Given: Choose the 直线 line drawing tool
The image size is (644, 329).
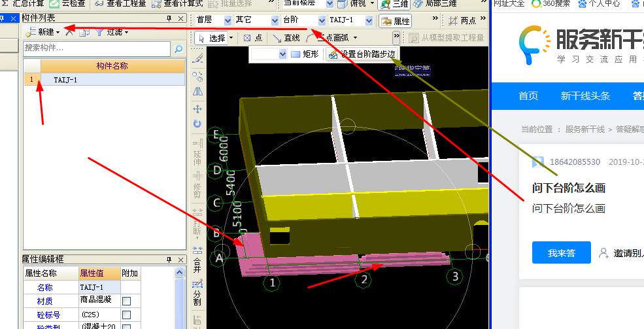Looking at the screenshot, I should 286,38.
